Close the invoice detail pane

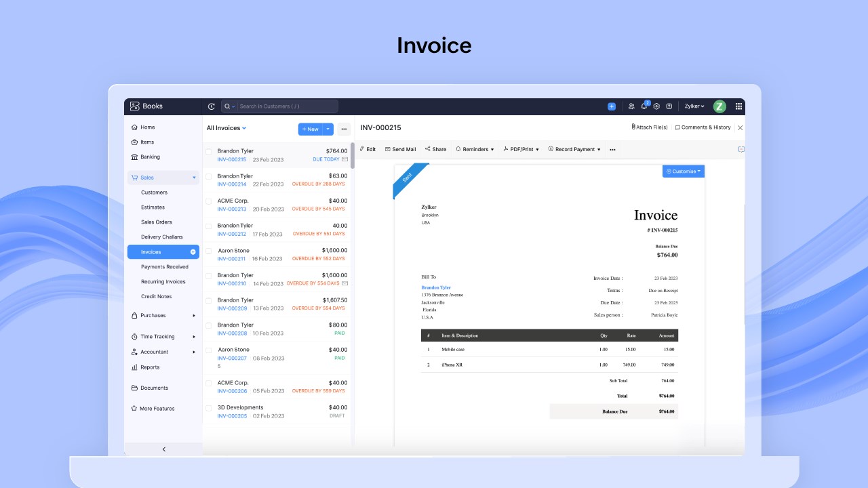740,127
